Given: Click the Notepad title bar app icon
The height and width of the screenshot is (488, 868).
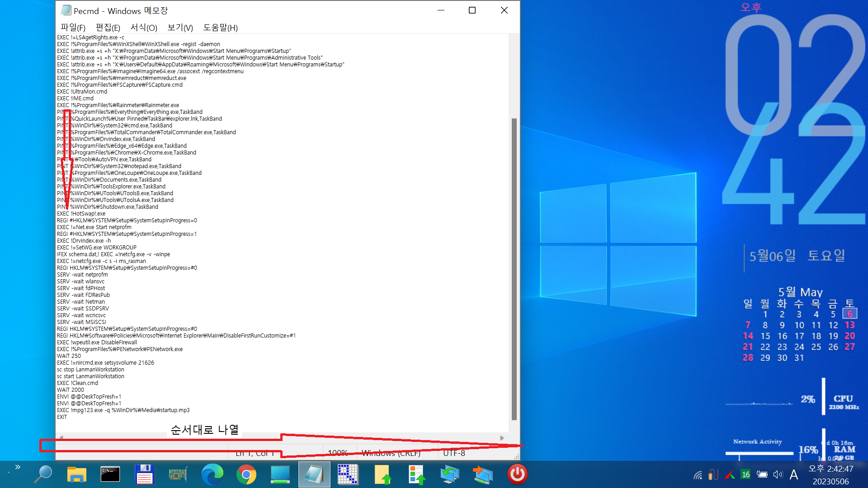Looking at the screenshot, I should [66, 10].
